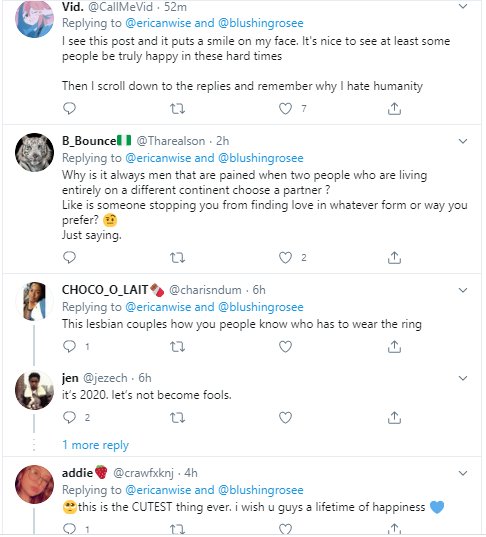
Task: Open the options chevron on Vid.'s tweet
Action: (x=463, y=6)
